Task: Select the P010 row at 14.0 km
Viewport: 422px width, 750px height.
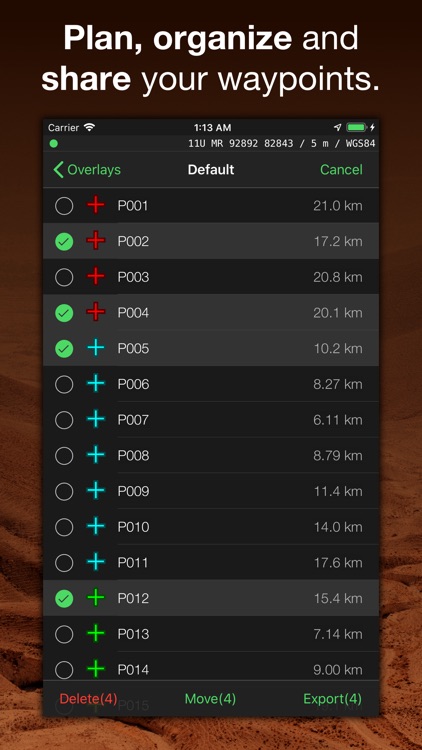Action: coord(211,527)
